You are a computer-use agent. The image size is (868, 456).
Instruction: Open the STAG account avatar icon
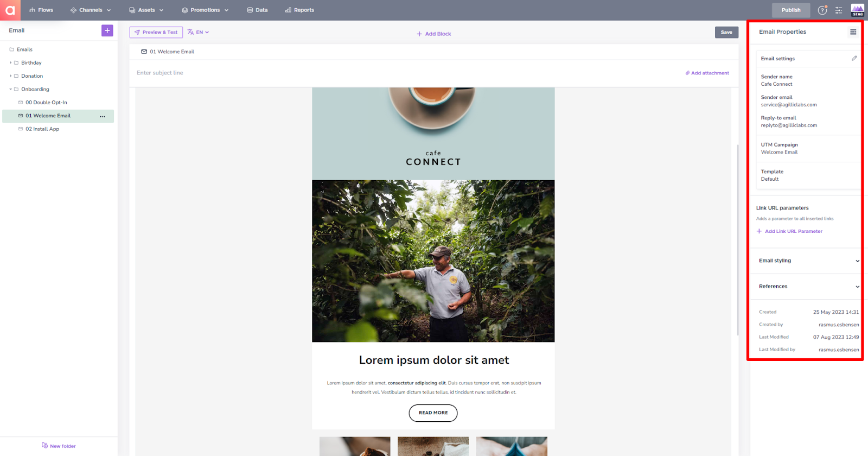coord(858,10)
